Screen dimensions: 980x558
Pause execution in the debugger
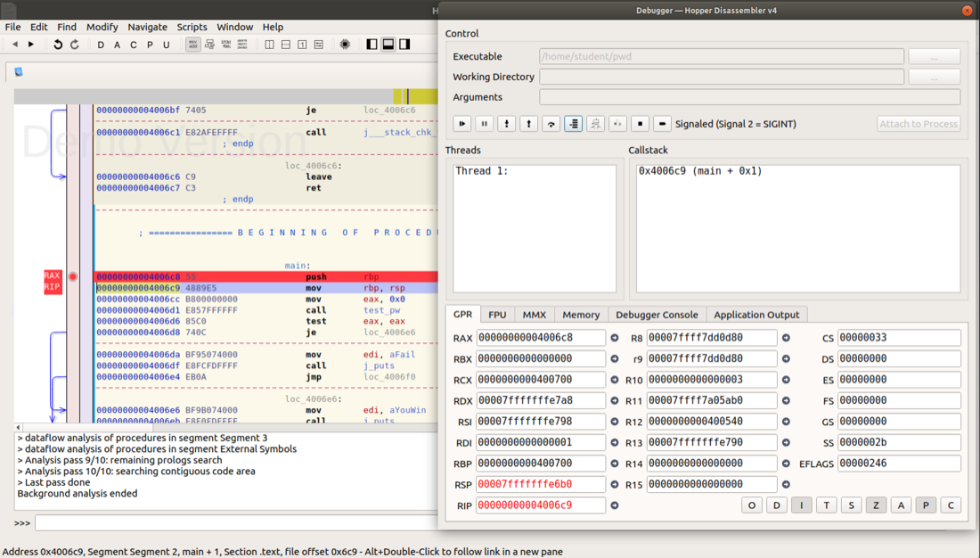point(484,124)
